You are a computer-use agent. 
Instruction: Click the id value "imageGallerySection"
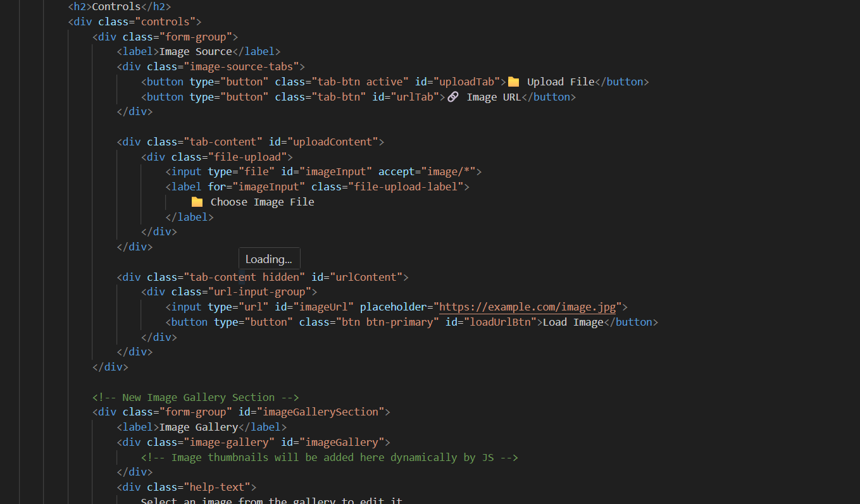pos(320,412)
